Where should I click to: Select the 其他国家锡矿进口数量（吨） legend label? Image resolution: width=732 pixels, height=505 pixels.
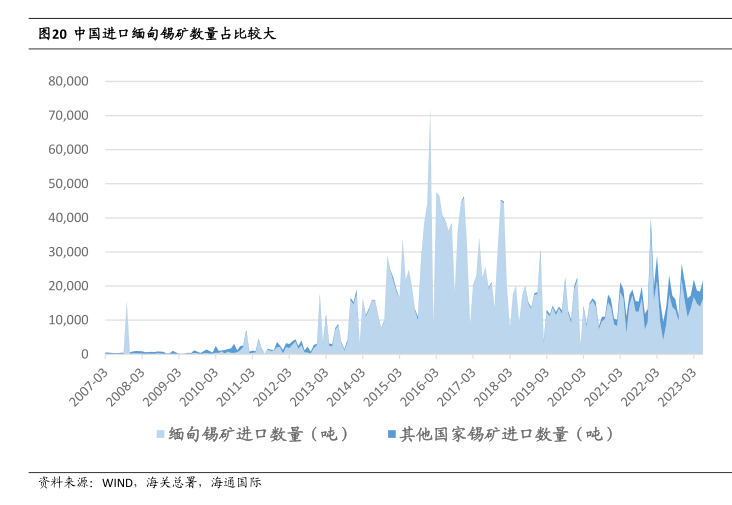click(507, 434)
